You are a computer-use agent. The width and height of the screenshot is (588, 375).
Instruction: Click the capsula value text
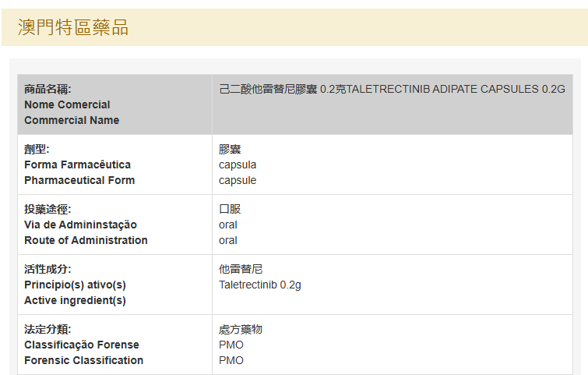[x=238, y=165]
